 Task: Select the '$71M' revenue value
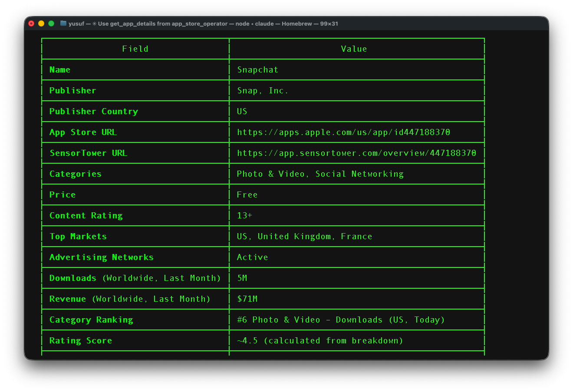point(247,299)
